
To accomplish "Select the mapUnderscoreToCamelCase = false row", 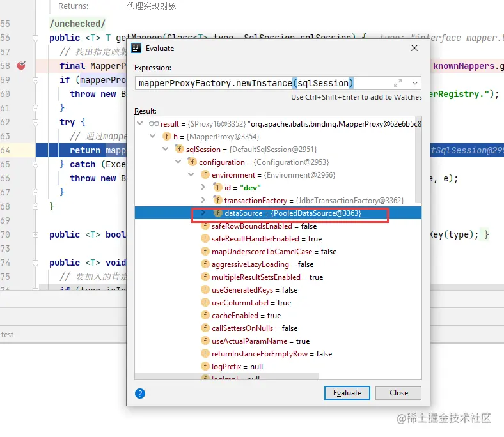I will (x=278, y=252).
